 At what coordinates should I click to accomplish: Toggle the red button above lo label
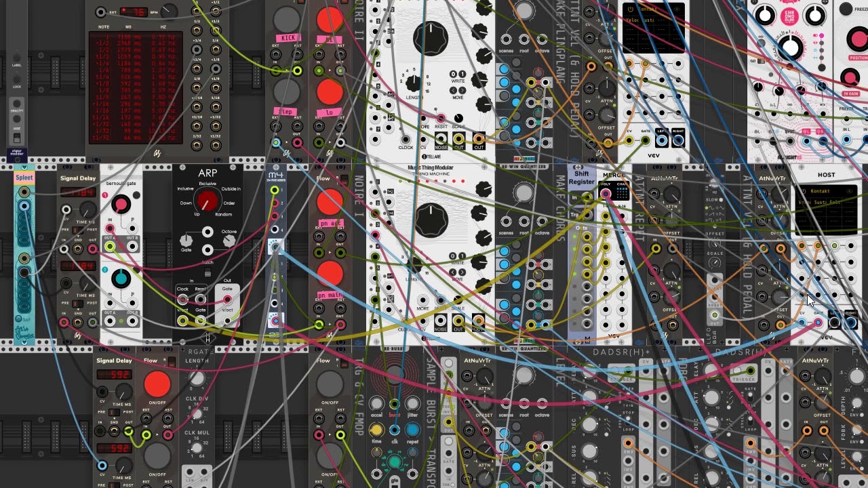click(330, 91)
